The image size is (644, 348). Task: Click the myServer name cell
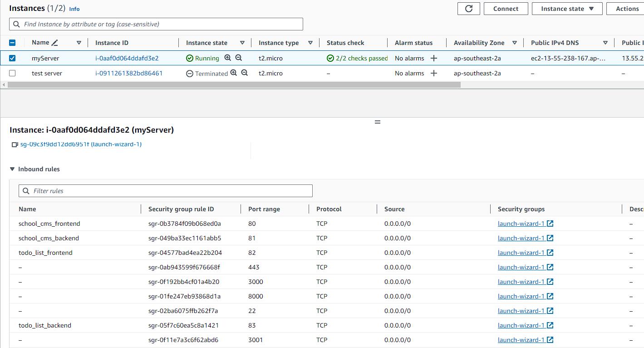[45, 58]
